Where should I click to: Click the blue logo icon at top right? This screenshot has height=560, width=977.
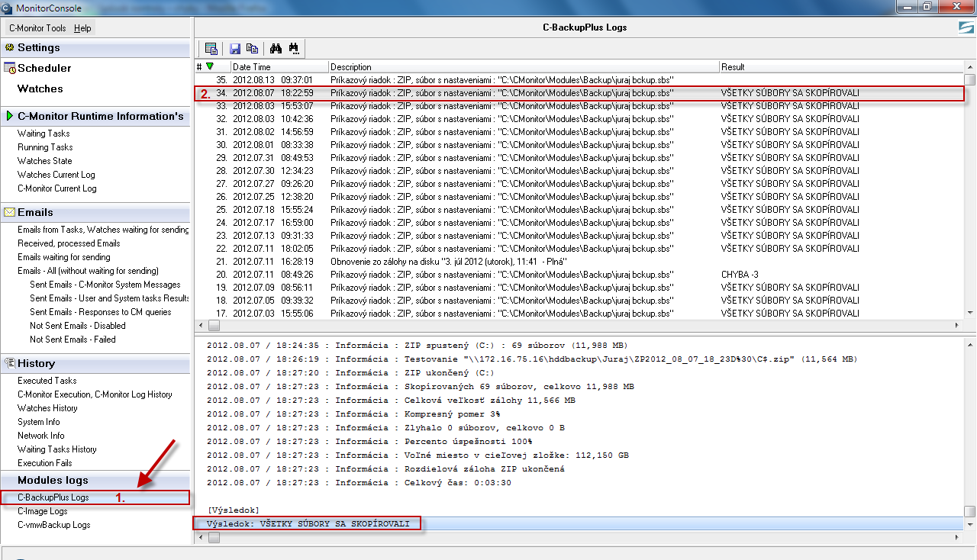[967, 28]
